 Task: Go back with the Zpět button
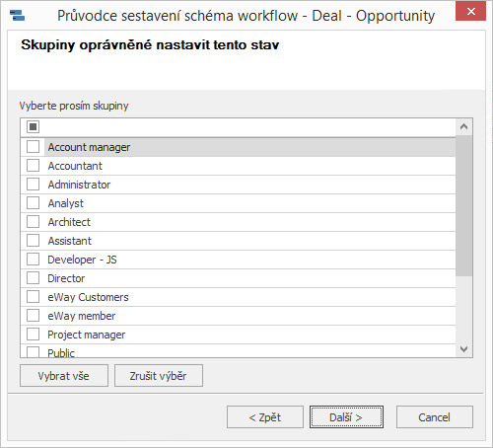265,417
